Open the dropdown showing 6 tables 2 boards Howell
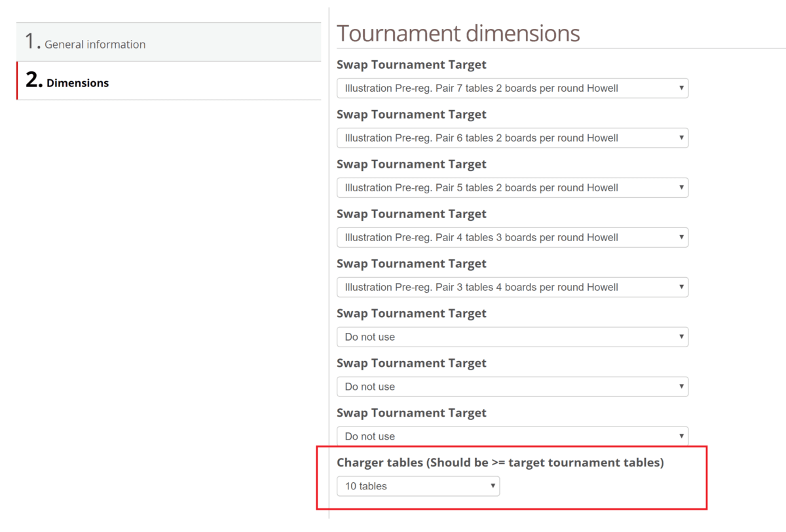Screen dimensions: 786x532 point(512,138)
